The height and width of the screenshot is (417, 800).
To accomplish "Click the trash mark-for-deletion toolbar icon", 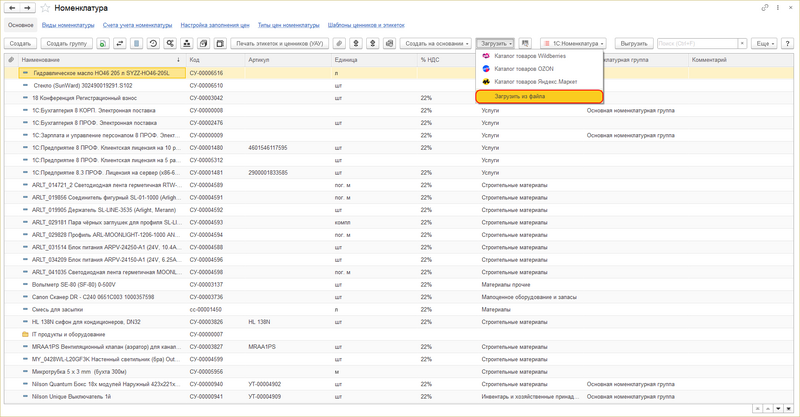I will (x=135, y=44).
